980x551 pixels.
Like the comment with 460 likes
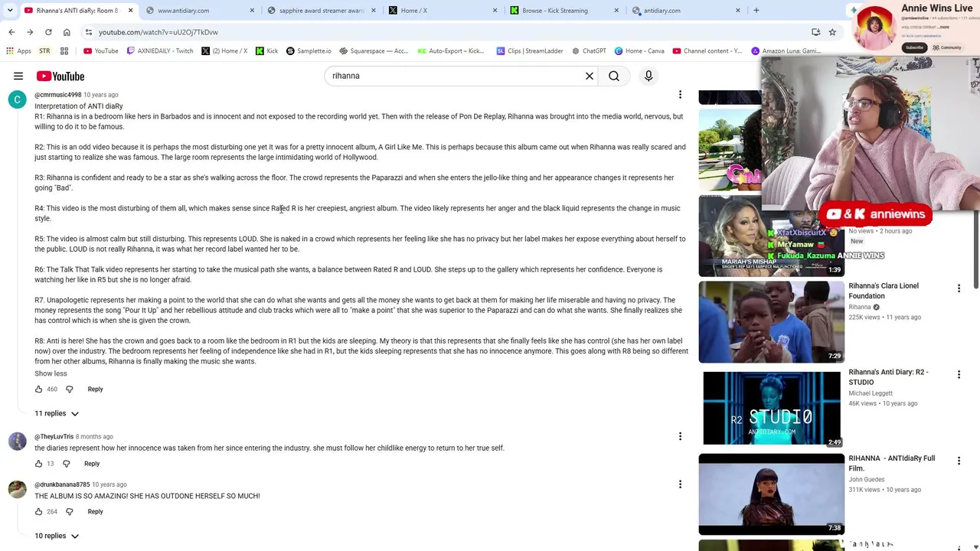pos(38,390)
